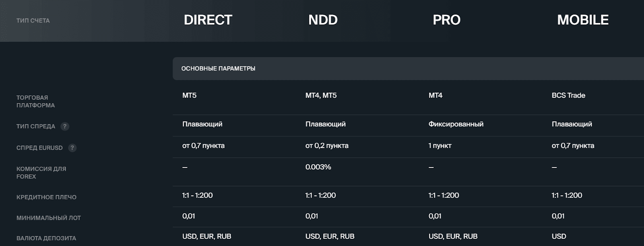Viewport: 644px width, 246px height.
Task: Click the Минимальный лот row label
Action: click(x=49, y=218)
